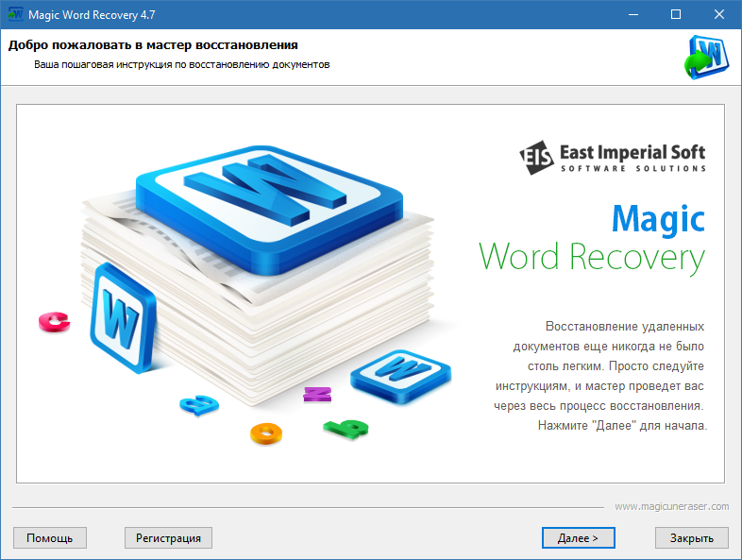Screen dimensions: 742x560
Task: Open the Регистрация registration dialog
Action: (168, 537)
